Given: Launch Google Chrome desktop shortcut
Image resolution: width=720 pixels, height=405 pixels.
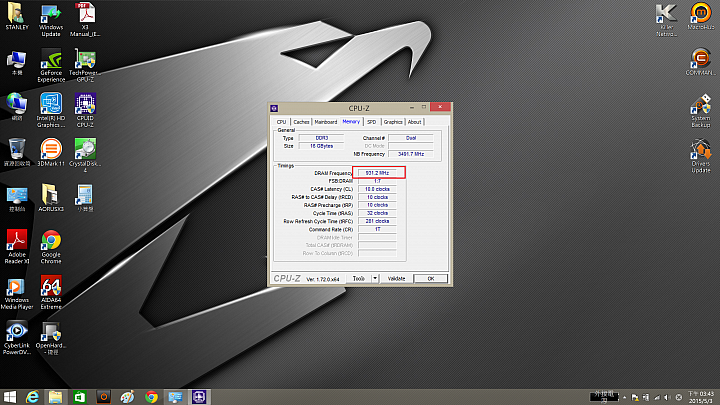Looking at the screenshot, I should (51, 247).
